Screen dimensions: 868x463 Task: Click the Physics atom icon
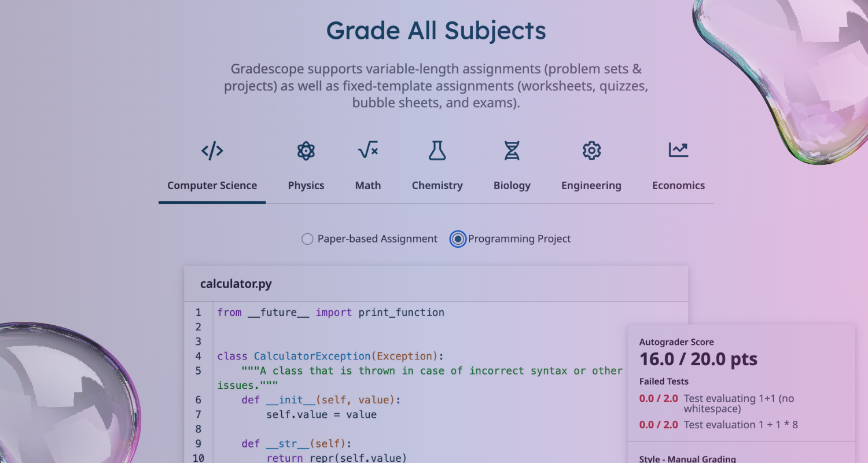coord(306,151)
